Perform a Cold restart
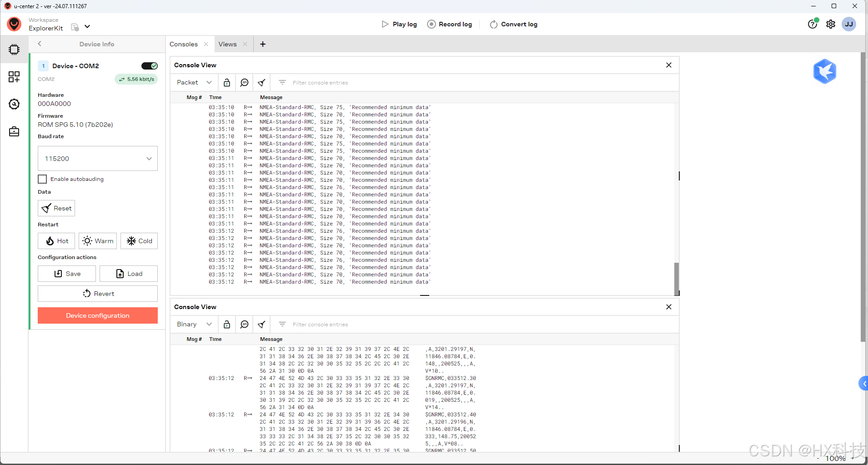 pos(139,241)
